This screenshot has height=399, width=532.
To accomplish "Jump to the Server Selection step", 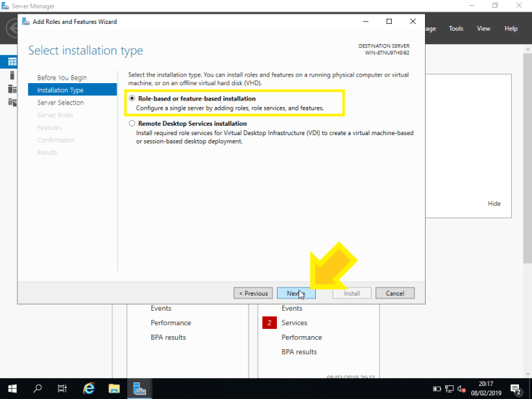I will click(60, 103).
